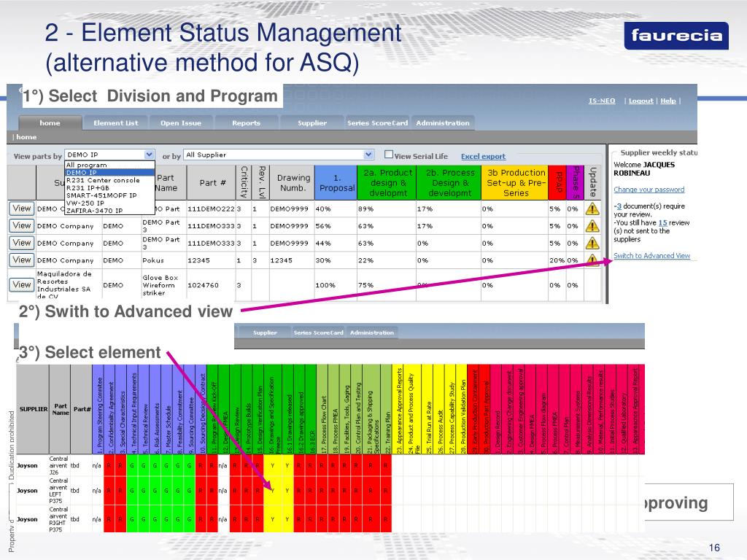Click the Excel export link
The image size is (747, 560).
[483, 156]
